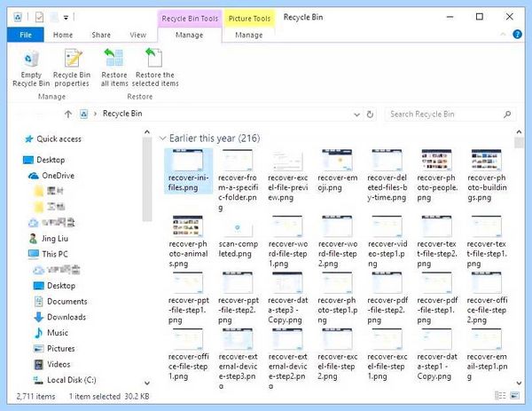This screenshot has width=532, height=411.
Task: Select recover-photo-animals.png
Action: point(188,241)
